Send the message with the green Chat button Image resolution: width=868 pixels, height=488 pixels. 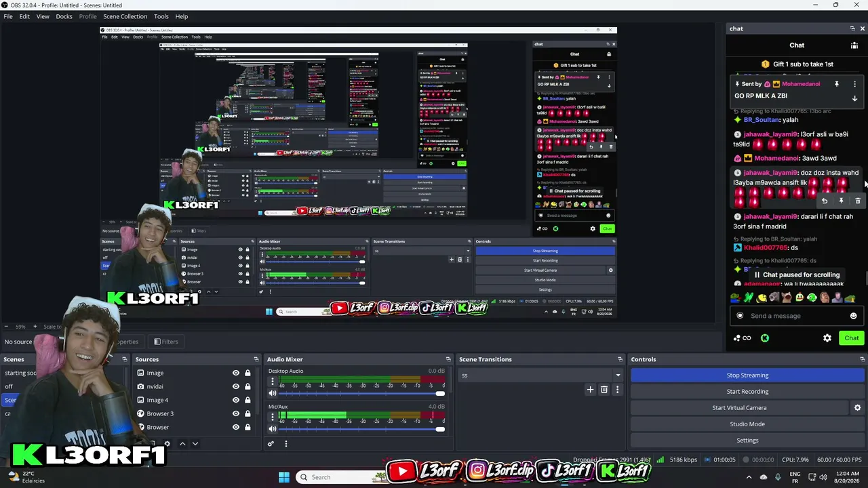pos(852,338)
